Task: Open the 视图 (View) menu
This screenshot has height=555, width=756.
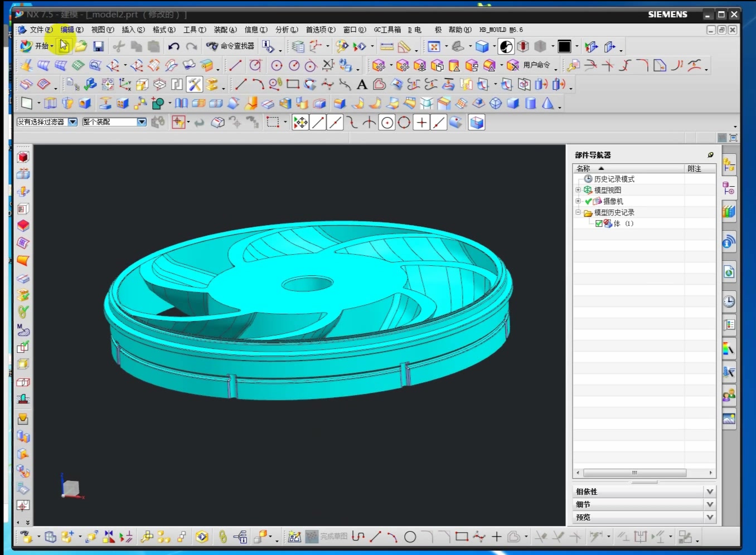Action: (103, 30)
